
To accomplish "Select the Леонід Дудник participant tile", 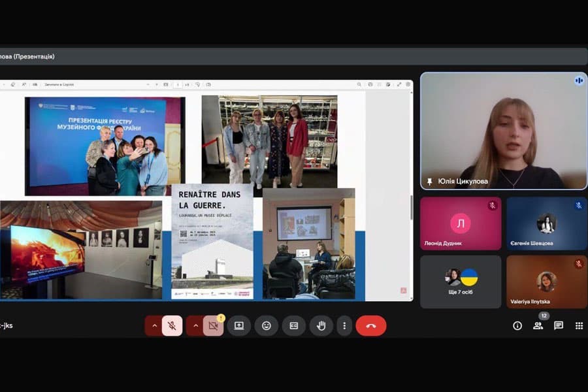I will [x=461, y=223].
